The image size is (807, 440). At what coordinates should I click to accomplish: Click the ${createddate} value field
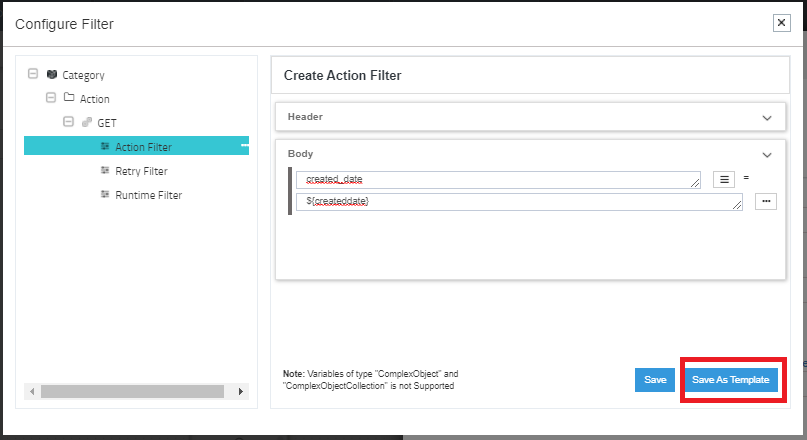click(x=519, y=202)
